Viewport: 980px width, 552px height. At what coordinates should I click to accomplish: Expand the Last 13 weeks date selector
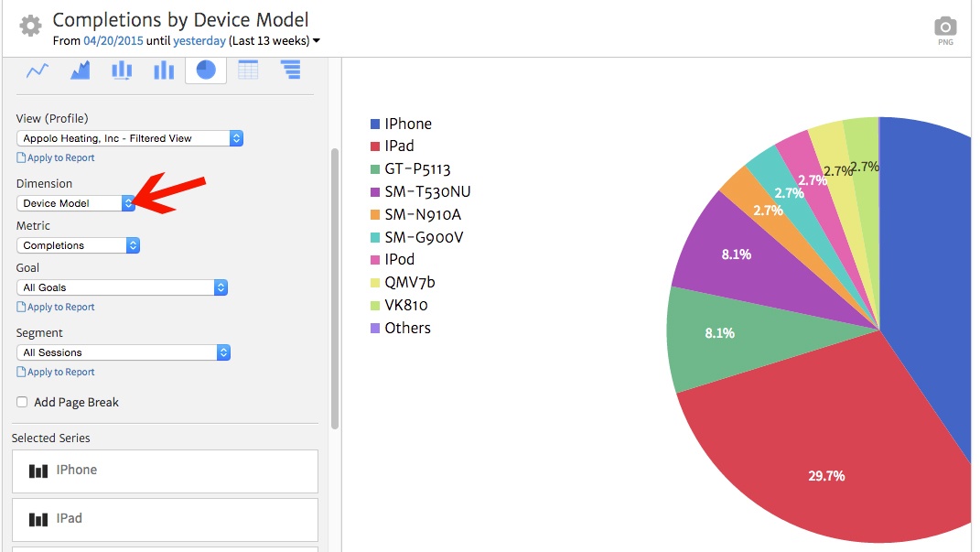pyautogui.click(x=317, y=40)
